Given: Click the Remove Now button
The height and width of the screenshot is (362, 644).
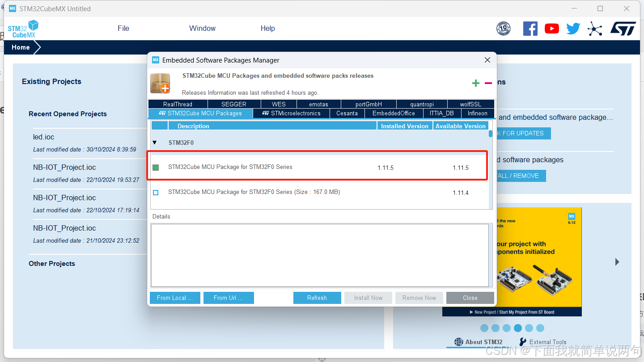Looking at the screenshot, I should coord(419,298).
